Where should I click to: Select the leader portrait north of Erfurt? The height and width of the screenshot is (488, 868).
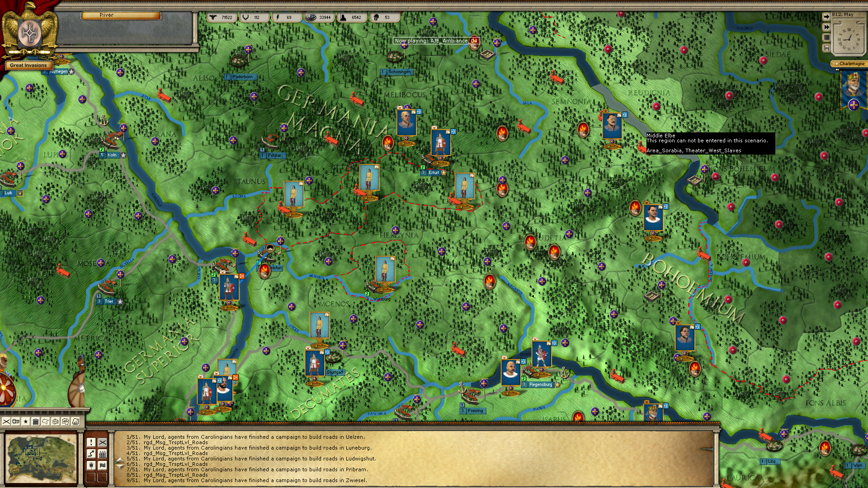406,122
